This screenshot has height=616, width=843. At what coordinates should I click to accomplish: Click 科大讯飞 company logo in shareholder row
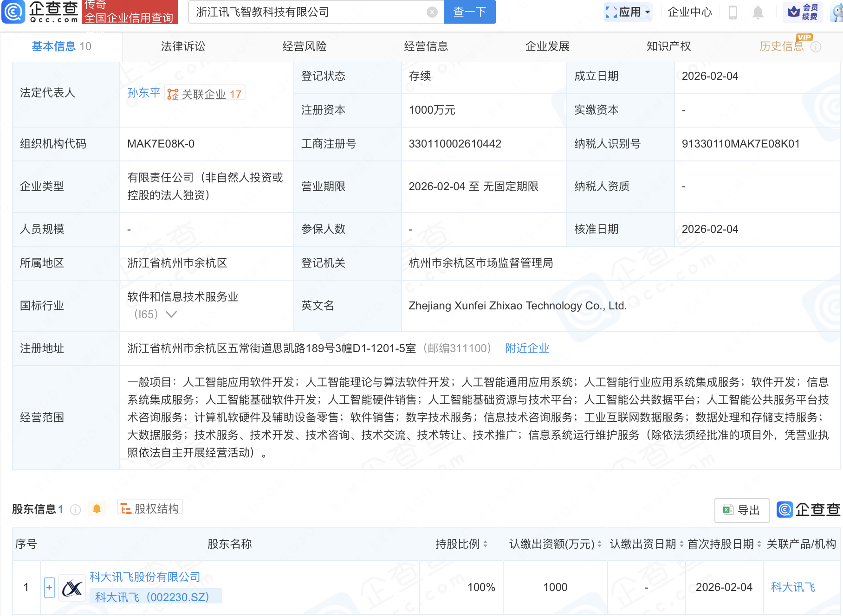click(72, 587)
